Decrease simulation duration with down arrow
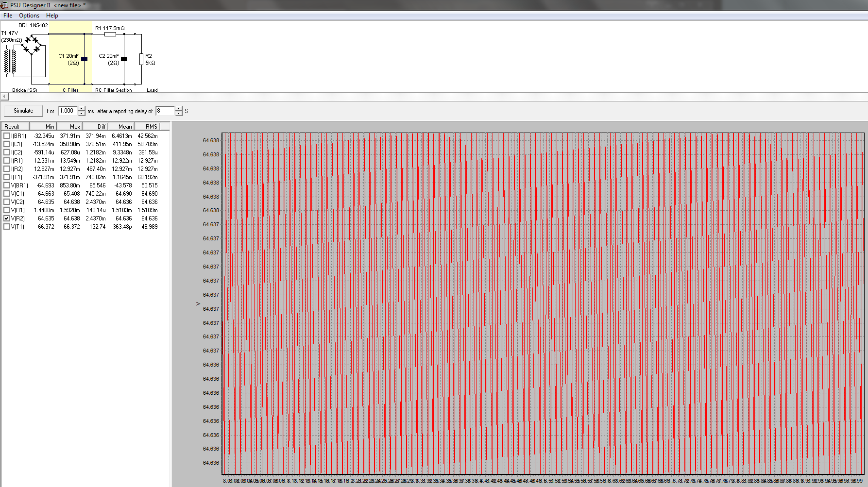Screen dimensions: 868x487 click(x=82, y=113)
